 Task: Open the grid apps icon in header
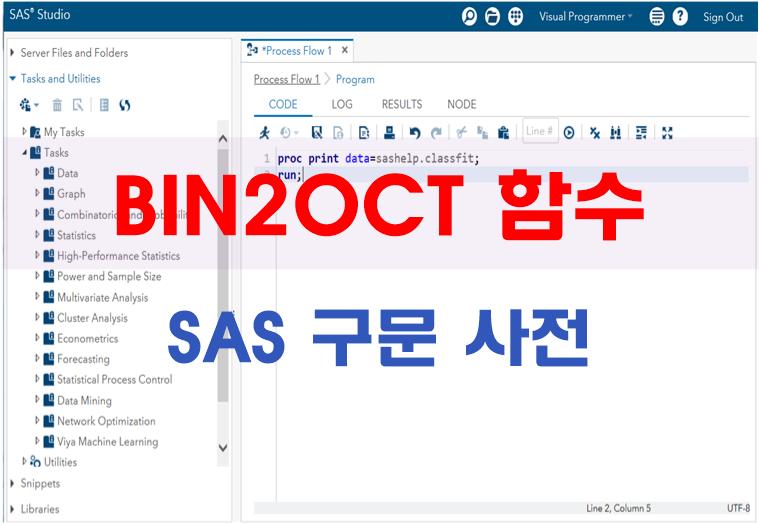point(516,17)
